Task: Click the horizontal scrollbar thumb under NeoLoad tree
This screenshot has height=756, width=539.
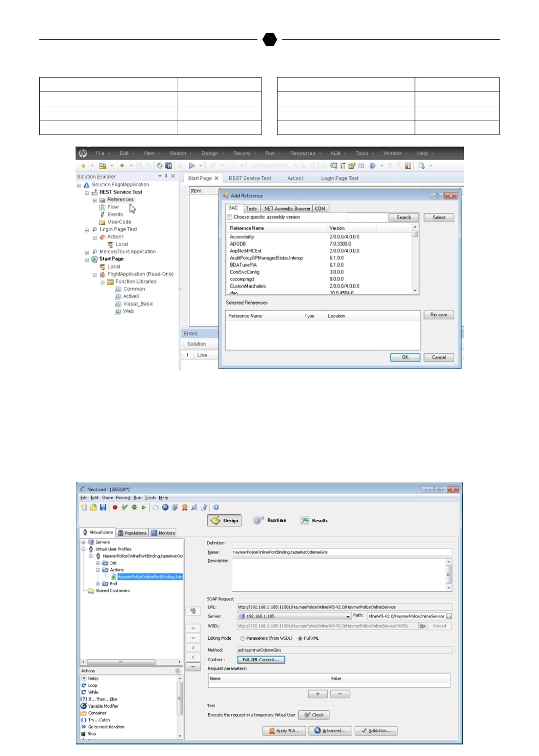Action: pos(121,662)
